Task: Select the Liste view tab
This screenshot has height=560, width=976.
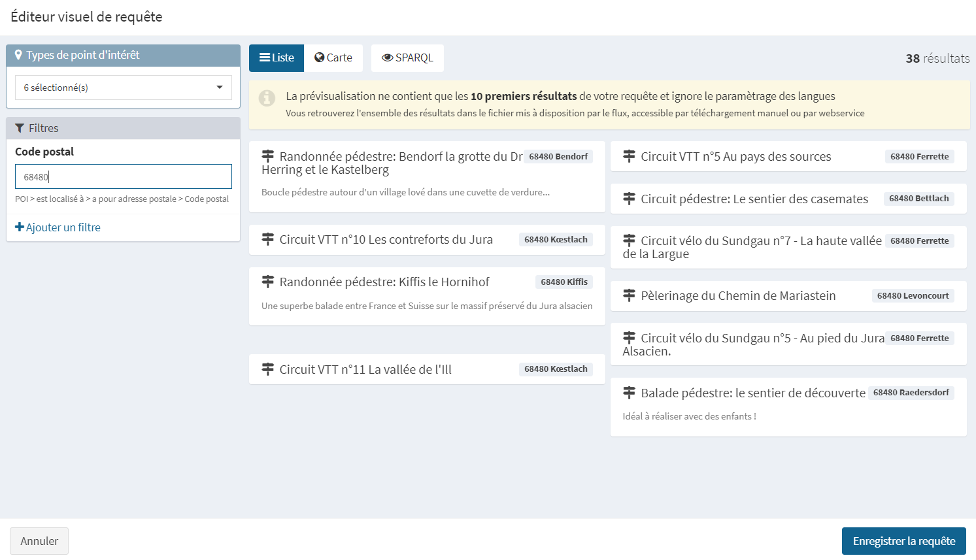Action: (277, 58)
